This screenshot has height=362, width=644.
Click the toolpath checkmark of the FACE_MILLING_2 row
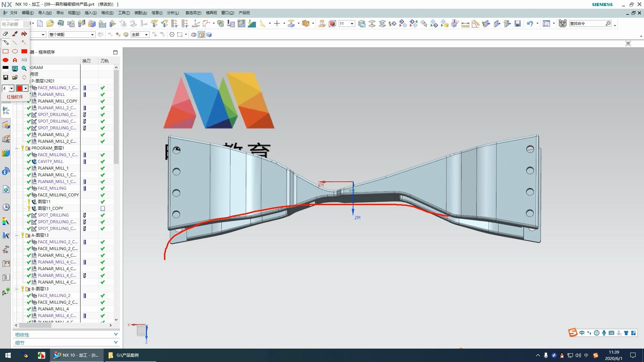103,296
